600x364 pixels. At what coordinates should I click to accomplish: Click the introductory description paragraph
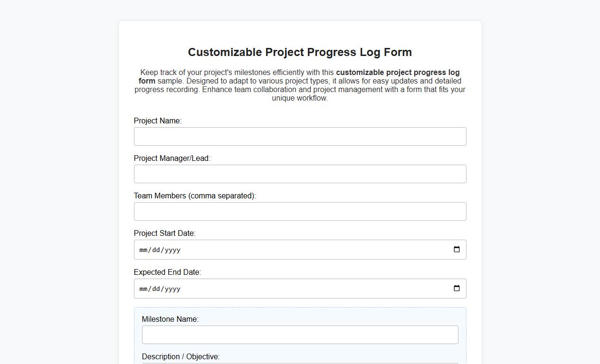(x=300, y=89)
